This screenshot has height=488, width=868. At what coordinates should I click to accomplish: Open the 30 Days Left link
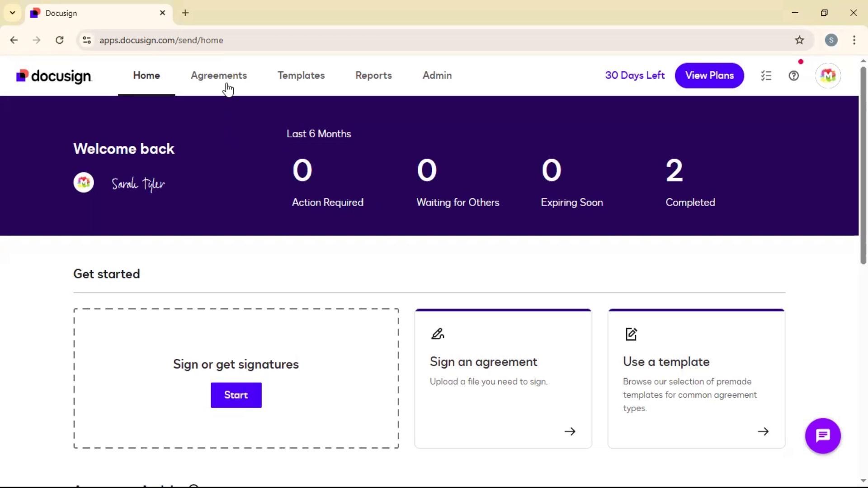pos(635,75)
